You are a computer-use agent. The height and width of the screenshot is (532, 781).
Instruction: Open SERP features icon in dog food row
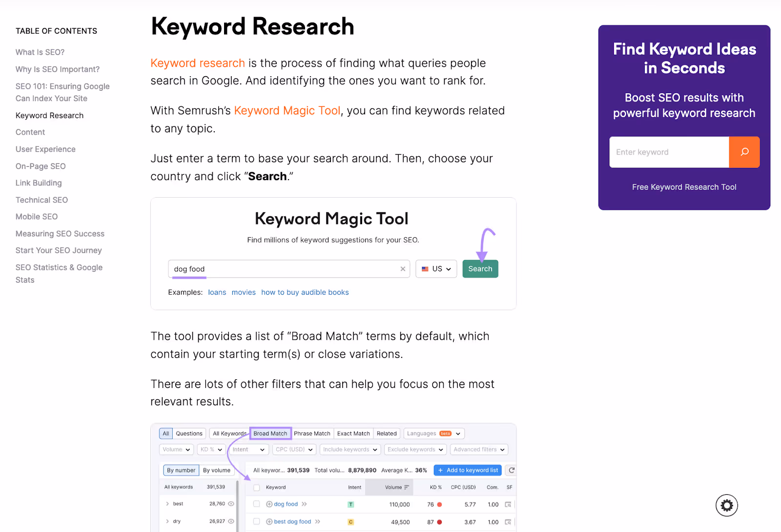508,505
